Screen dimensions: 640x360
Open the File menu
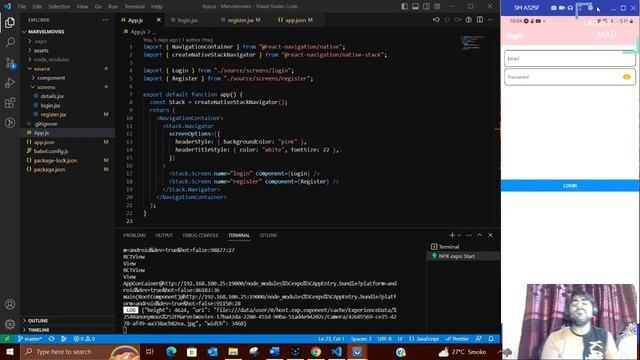tap(22, 7)
